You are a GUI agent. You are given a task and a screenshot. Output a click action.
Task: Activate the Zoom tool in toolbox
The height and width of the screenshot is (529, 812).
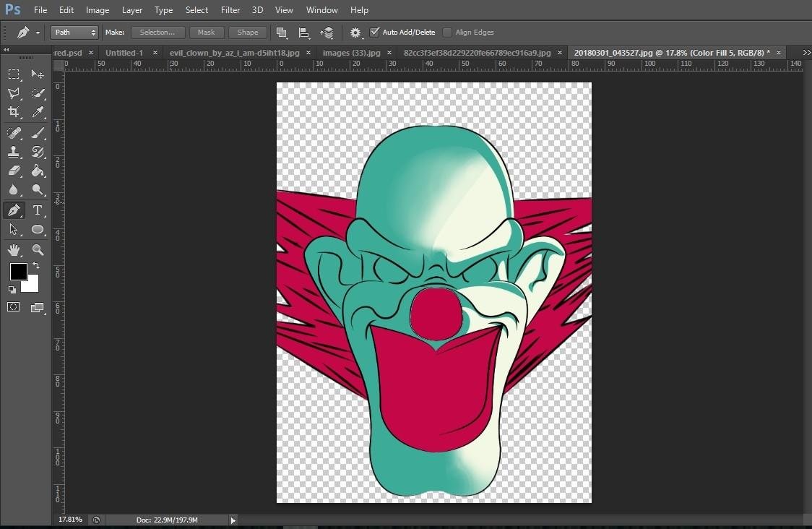coord(38,250)
